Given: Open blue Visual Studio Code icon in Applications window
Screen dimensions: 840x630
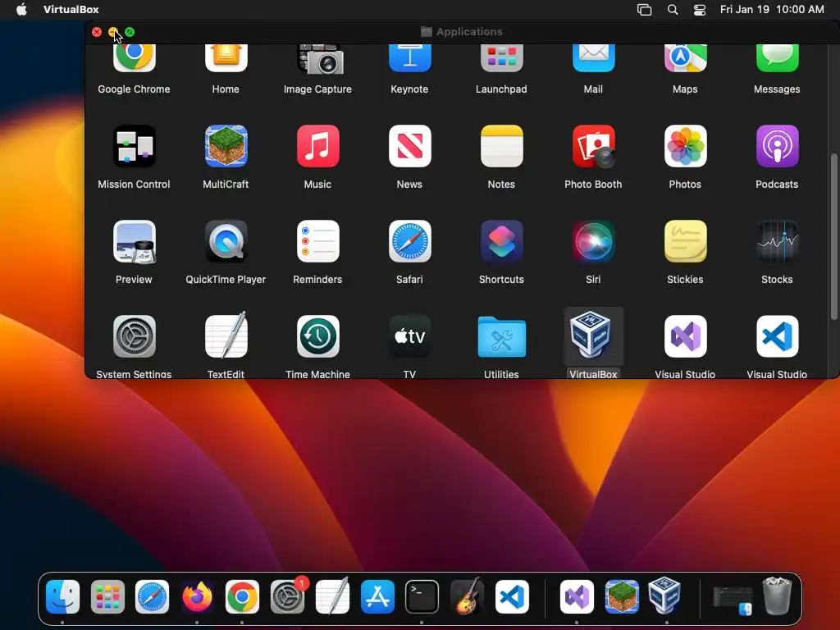Looking at the screenshot, I should [x=777, y=336].
